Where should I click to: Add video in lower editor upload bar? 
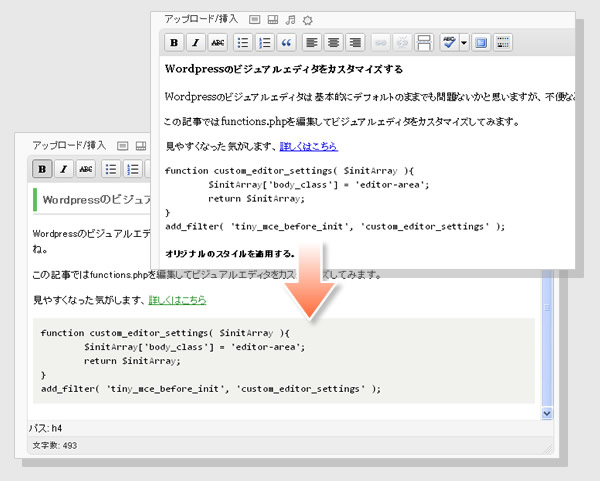(141, 146)
